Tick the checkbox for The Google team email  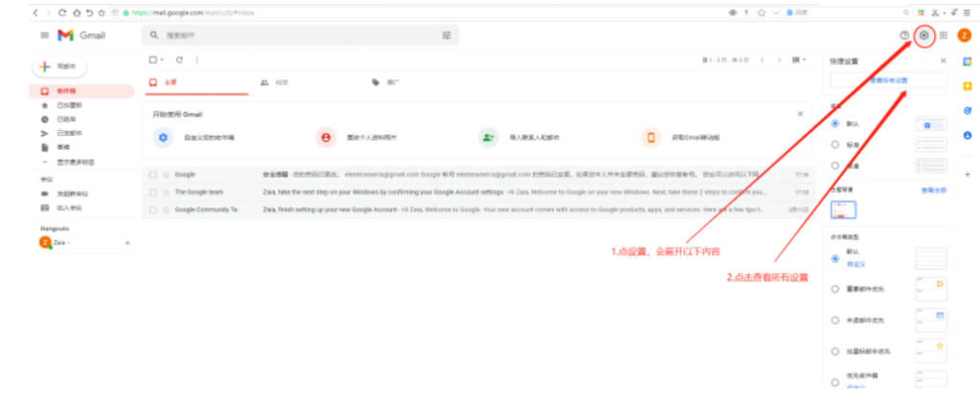click(153, 191)
